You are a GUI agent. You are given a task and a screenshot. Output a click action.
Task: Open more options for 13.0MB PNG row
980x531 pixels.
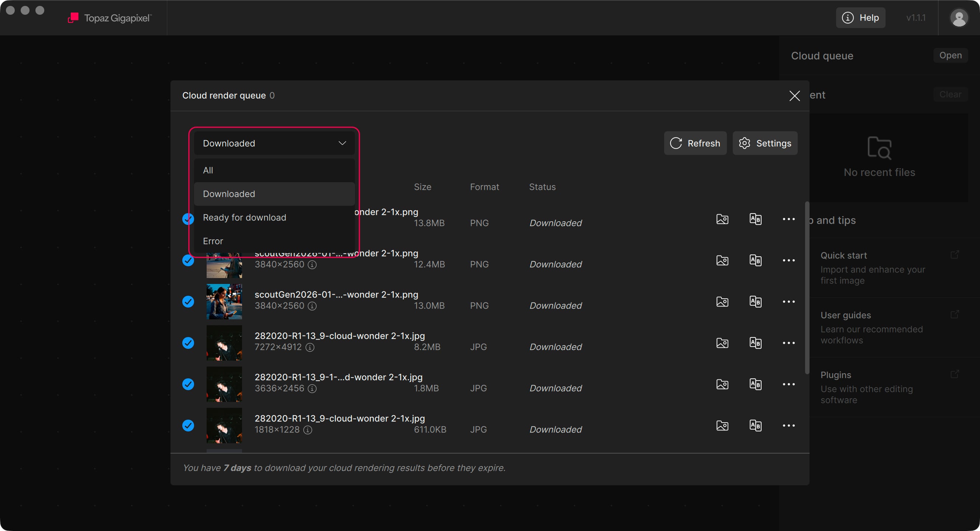(x=788, y=302)
